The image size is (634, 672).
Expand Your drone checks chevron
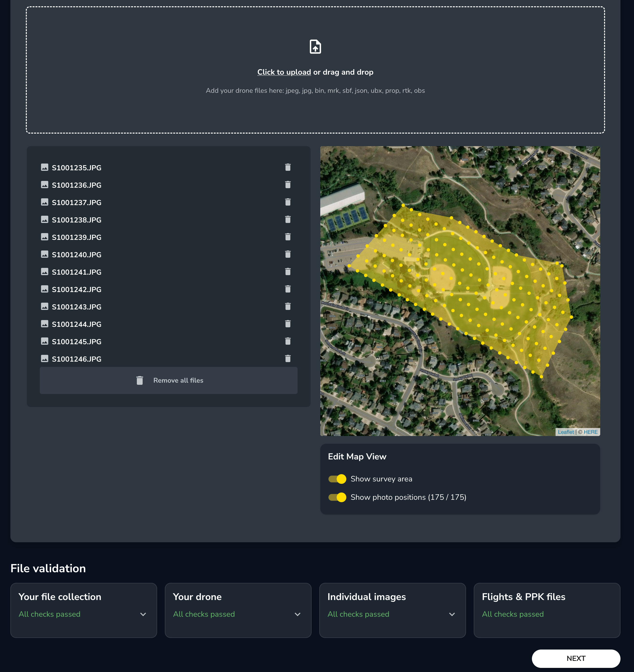[297, 614]
